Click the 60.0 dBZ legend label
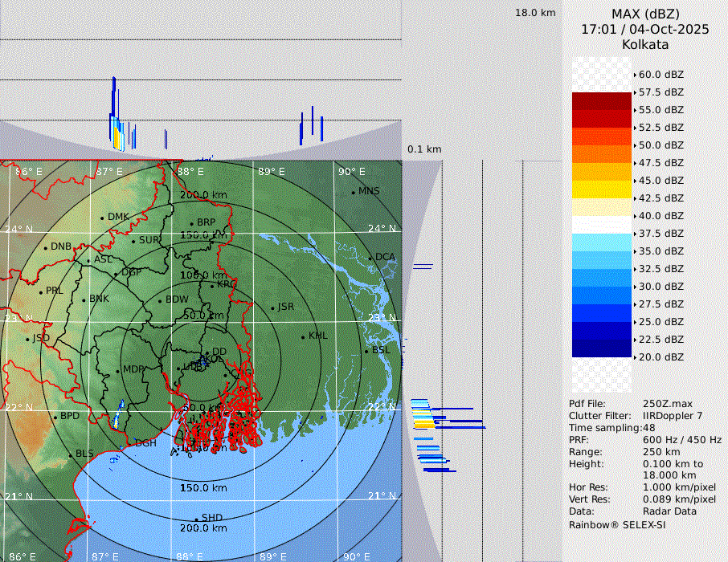Screen dimensions: 728x562 661,75
